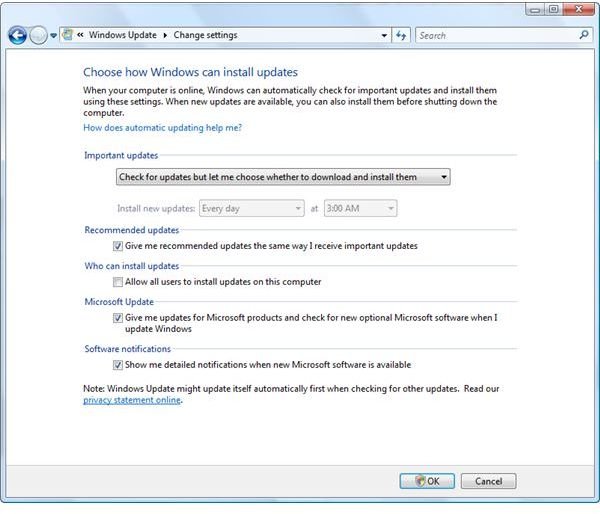The height and width of the screenshot is (514, 600).
Task: Select the Change settings breadcrumb
Action: (205, 35)
